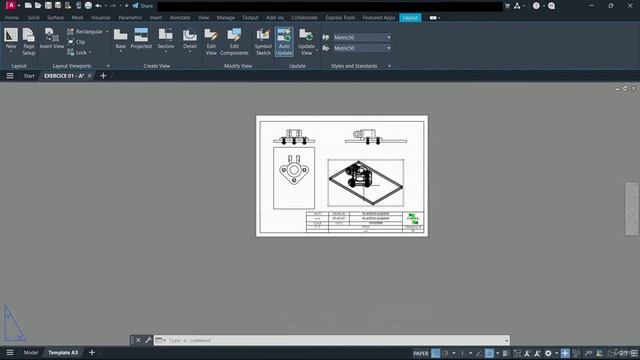The image size is (640, 360).
Task: Click the New file icon in the quick access toolbar
Action: tap(28, 6)
